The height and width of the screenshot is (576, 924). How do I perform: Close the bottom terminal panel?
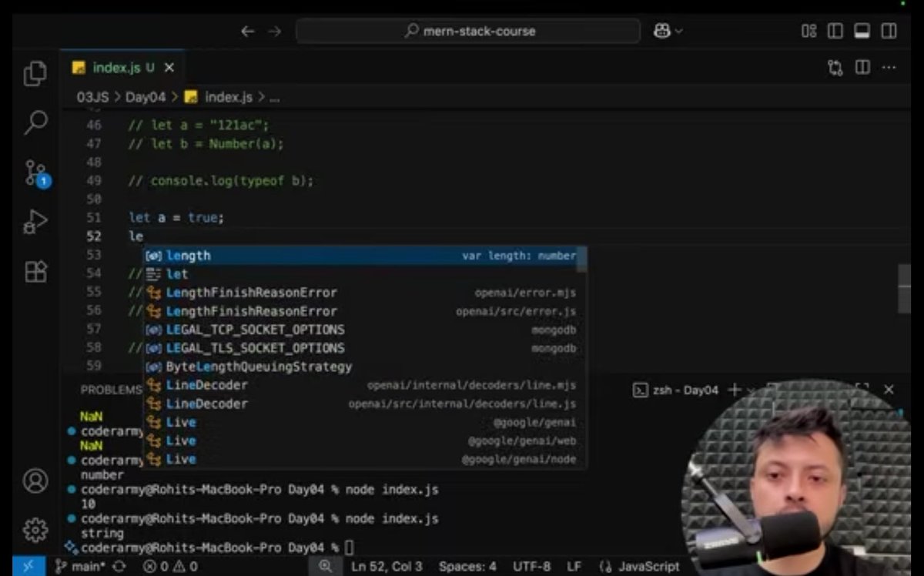coord(889,390)
